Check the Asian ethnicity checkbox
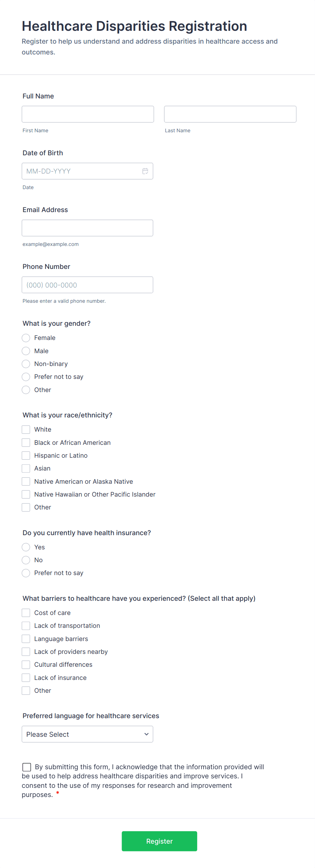This screenshot has width=315, height=868. point(26,469)
